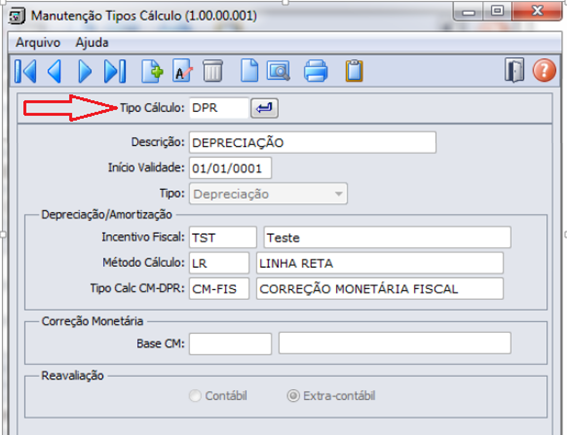Open help with question mark icon

coord(544,70)
